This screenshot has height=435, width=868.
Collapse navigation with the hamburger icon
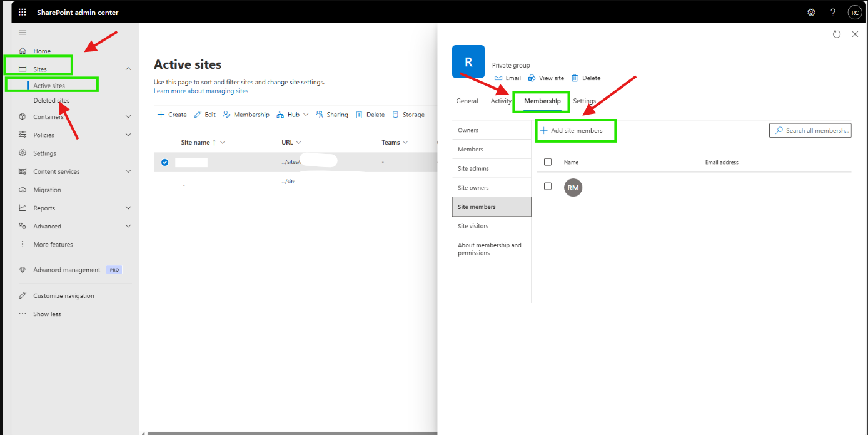[x=23, y=33]
